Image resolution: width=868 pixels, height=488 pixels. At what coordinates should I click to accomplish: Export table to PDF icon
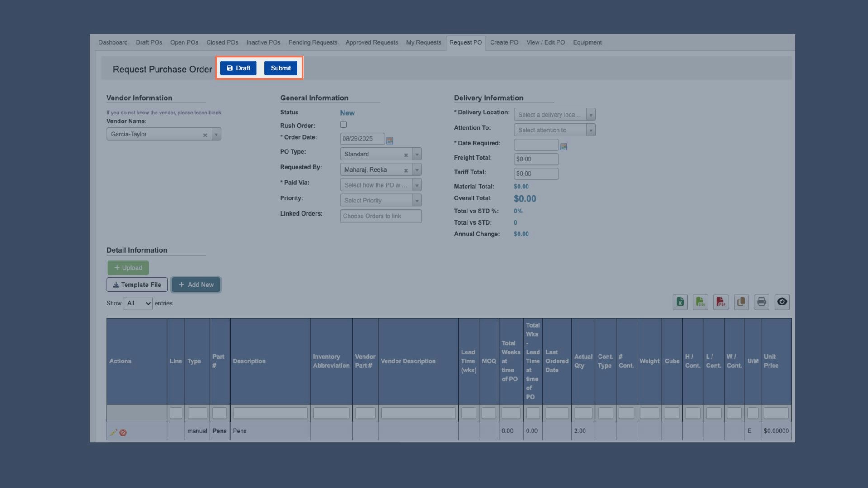pos(721,302)
